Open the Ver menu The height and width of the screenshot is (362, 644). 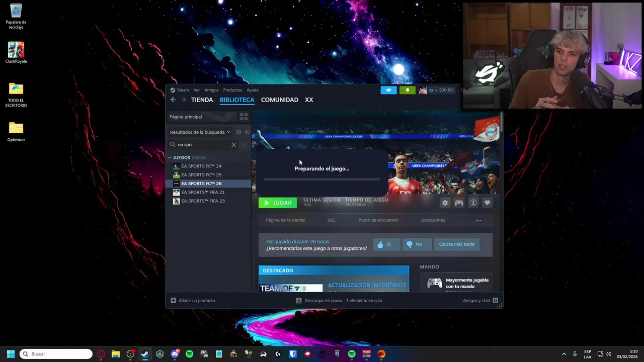point(197,90)
